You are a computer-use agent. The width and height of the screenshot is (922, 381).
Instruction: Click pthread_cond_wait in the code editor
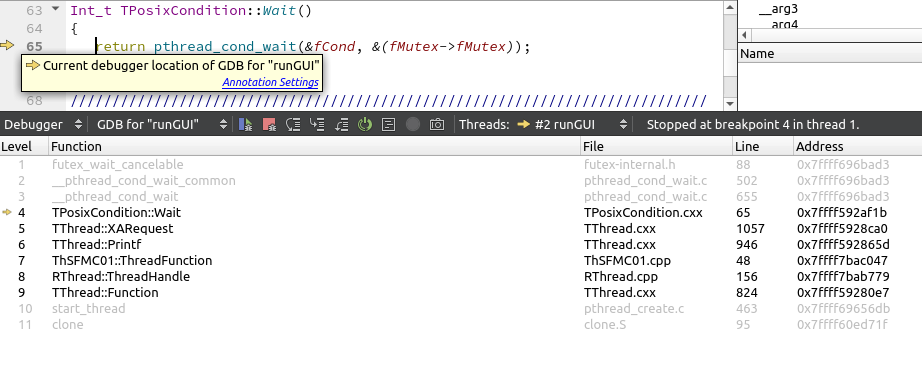[225, 46]
